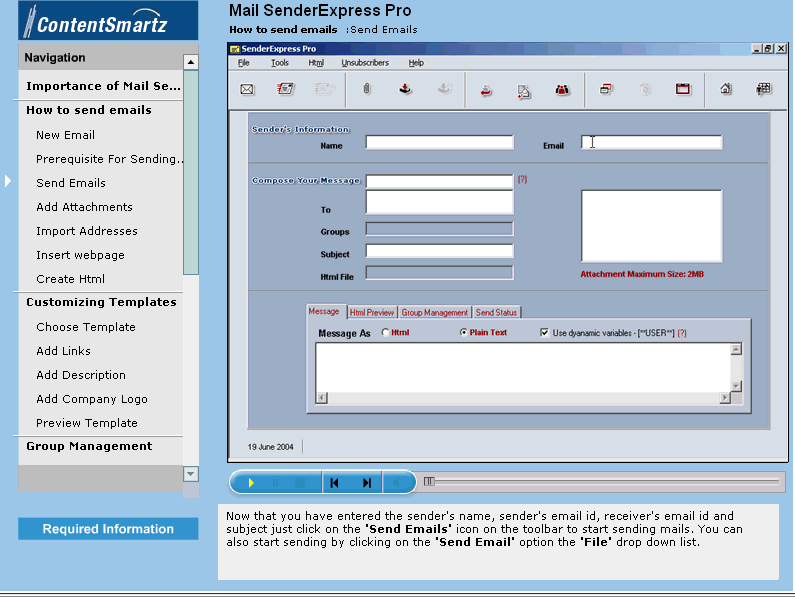The height and width of the screenshot is (597, 795).
Task: Click the attachment list box
Action: (x=652, y=226)
